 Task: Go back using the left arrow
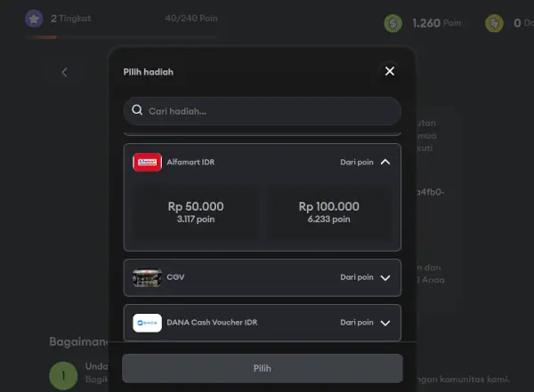click(x=64, y=72)
